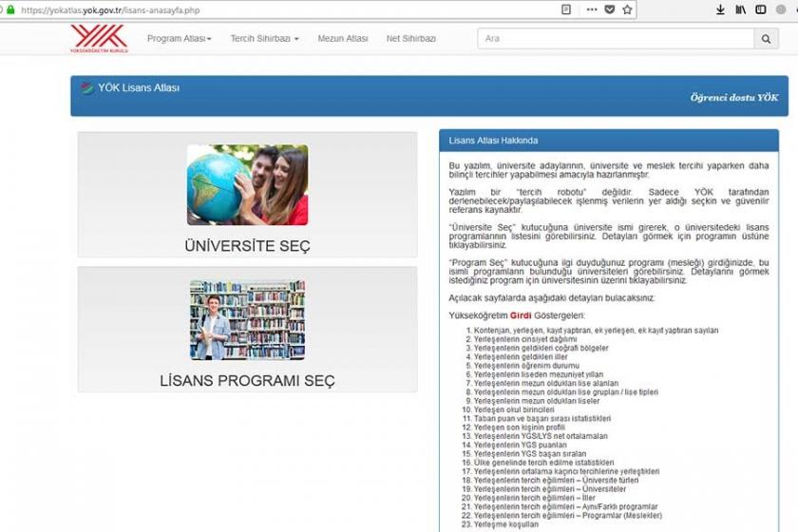Click list item 'Yerleşenlerin geldikleri iller'
This screenshot has width=798, height=532.
pos(521,357)
